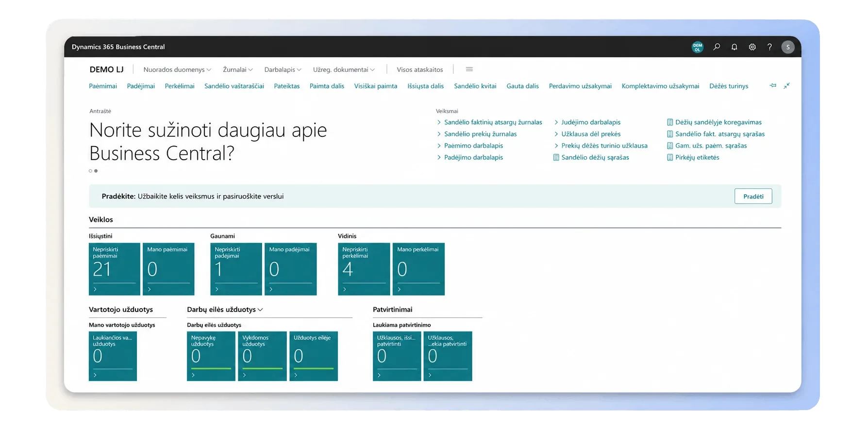Go to Sandėlio kvitai navigation link
Viewport: 868px width, 427px height.
475,86
